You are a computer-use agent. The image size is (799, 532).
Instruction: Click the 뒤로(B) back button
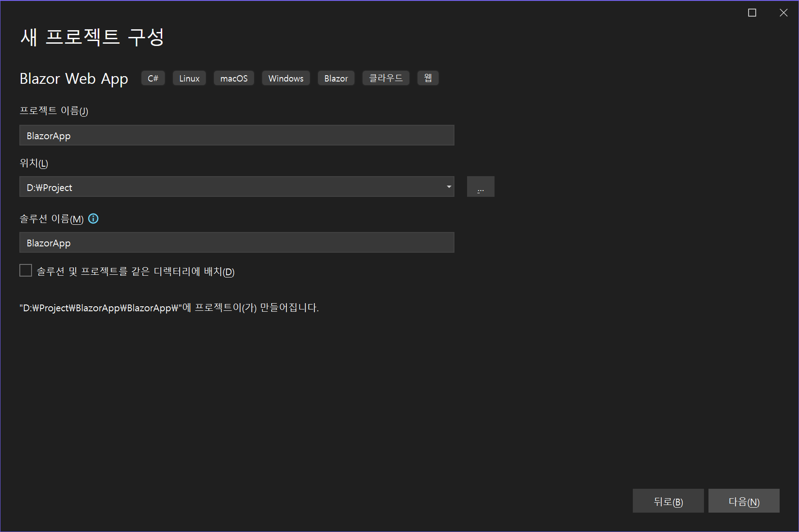668,501
